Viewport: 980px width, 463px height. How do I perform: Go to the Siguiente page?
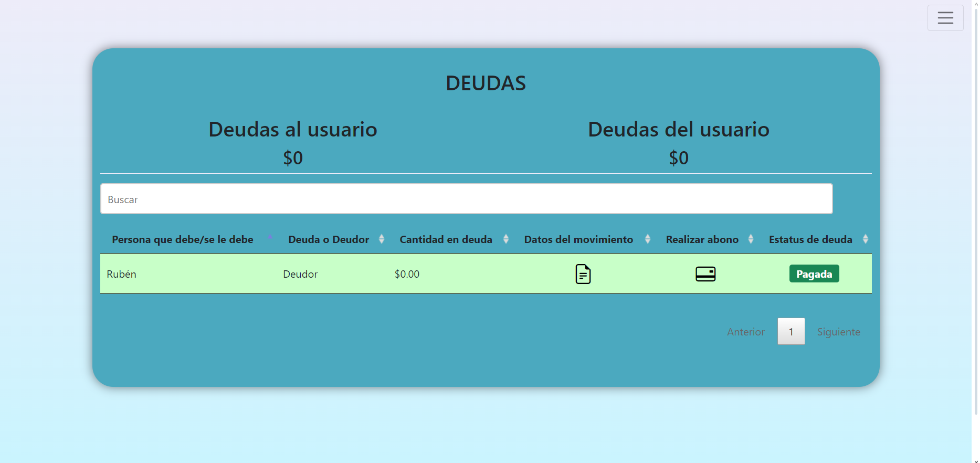point(838,332)
